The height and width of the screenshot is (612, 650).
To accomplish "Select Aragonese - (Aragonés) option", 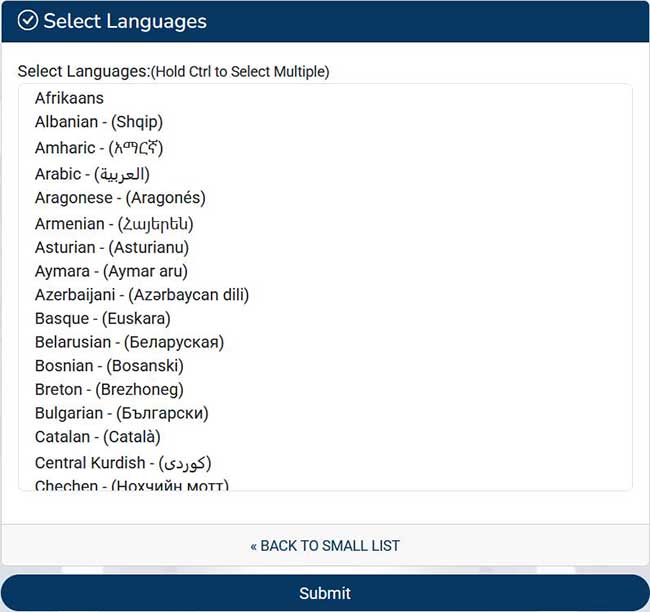I will click(120, 198).
